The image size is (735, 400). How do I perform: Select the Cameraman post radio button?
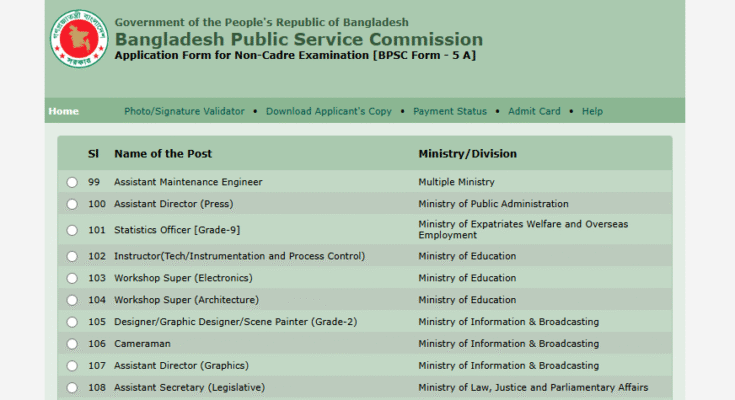72,344
